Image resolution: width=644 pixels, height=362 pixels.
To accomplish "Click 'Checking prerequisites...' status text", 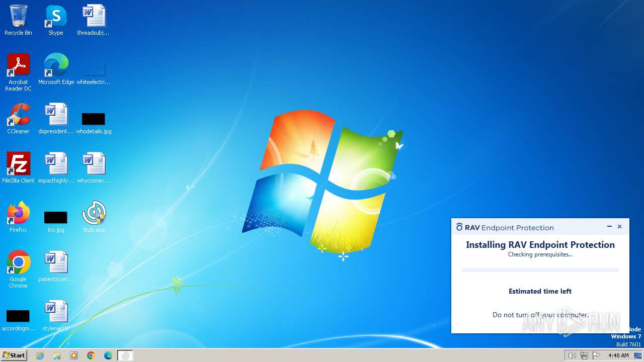I will click(x=540, y=254).
